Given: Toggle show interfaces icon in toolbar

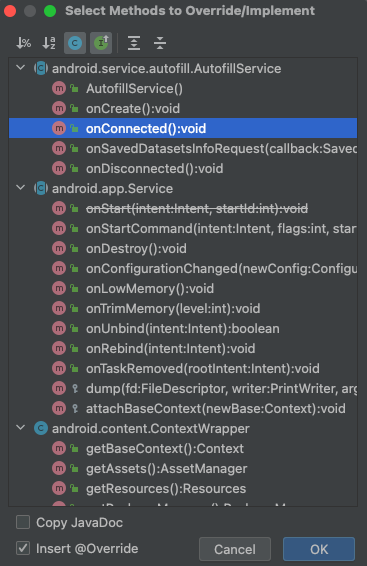Looking at the screenshot, I should pyautogui.click(x=101, y=43).
